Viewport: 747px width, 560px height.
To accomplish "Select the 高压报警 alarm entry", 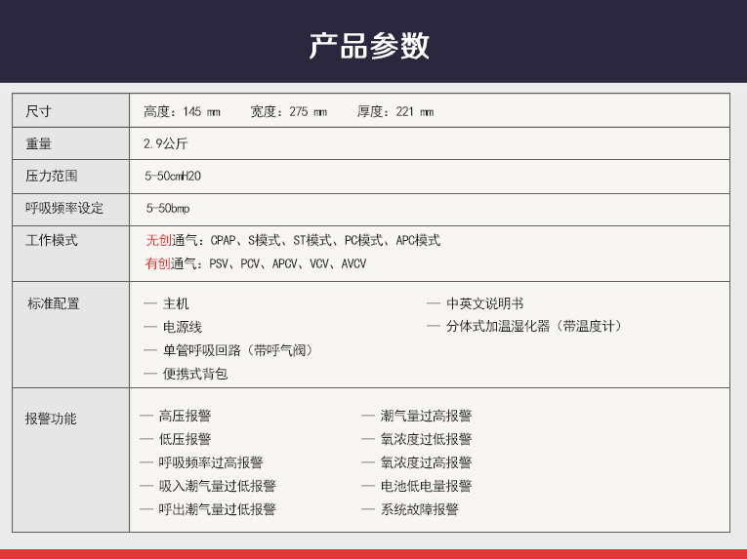I will (x=185, y=416).
